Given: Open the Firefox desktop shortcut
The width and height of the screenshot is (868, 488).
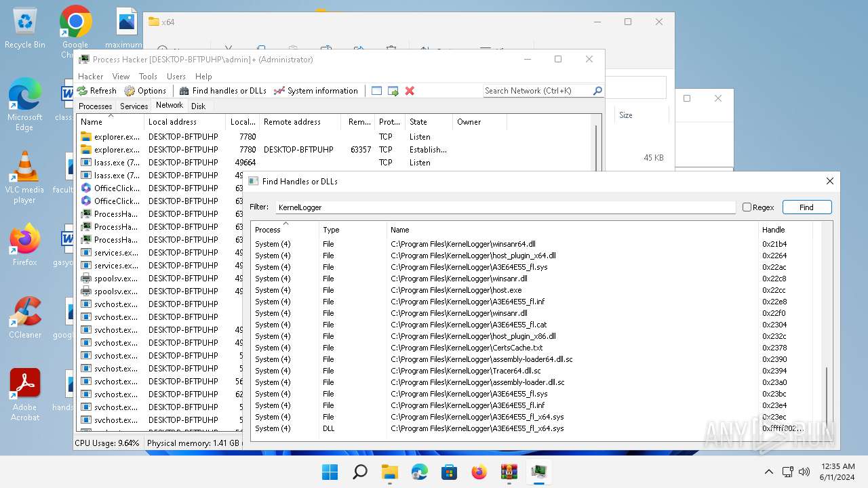Looking at the screenshot, I should point(25,245).
